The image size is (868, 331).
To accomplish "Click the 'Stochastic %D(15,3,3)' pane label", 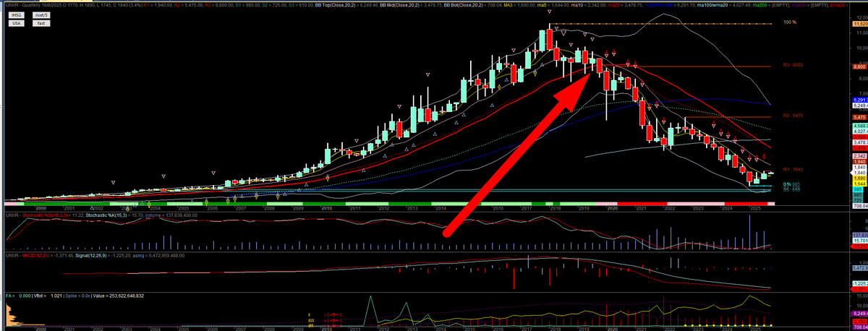I will tap(44, 215).
